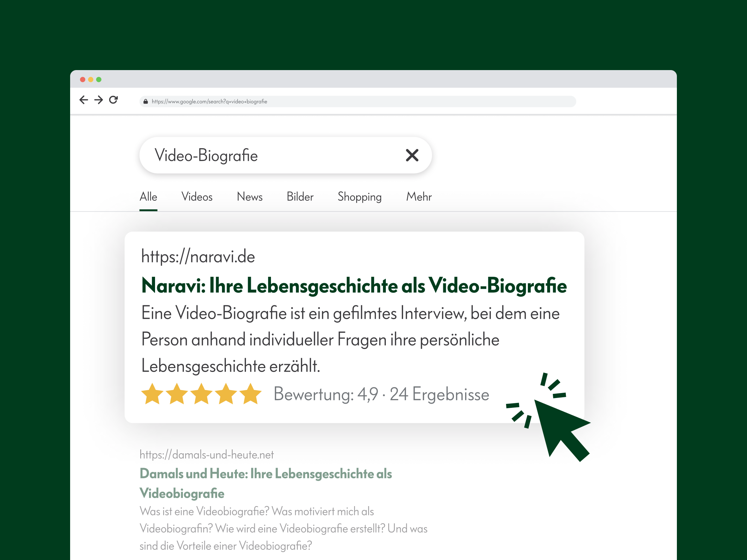Focus the Video-Biografie search field
Image resolution: width=747 pixels, height=560 pixels.
click(285, 155)
